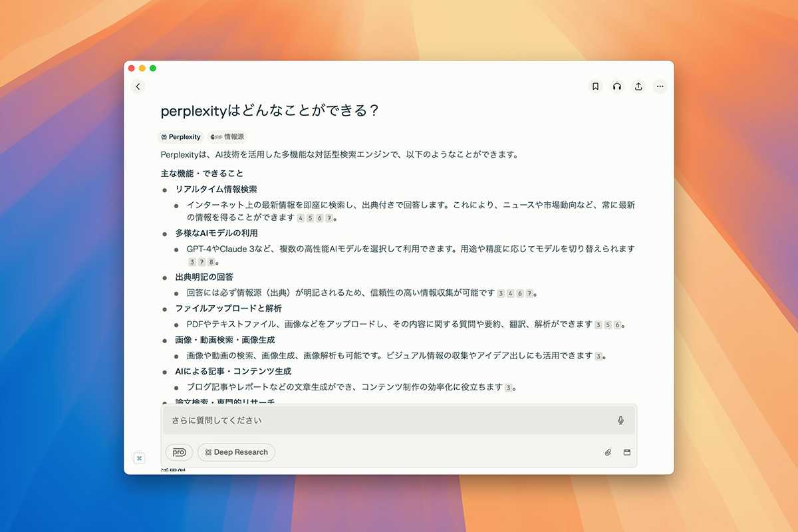Click the window icon beside the paperclip

point(626,452)
